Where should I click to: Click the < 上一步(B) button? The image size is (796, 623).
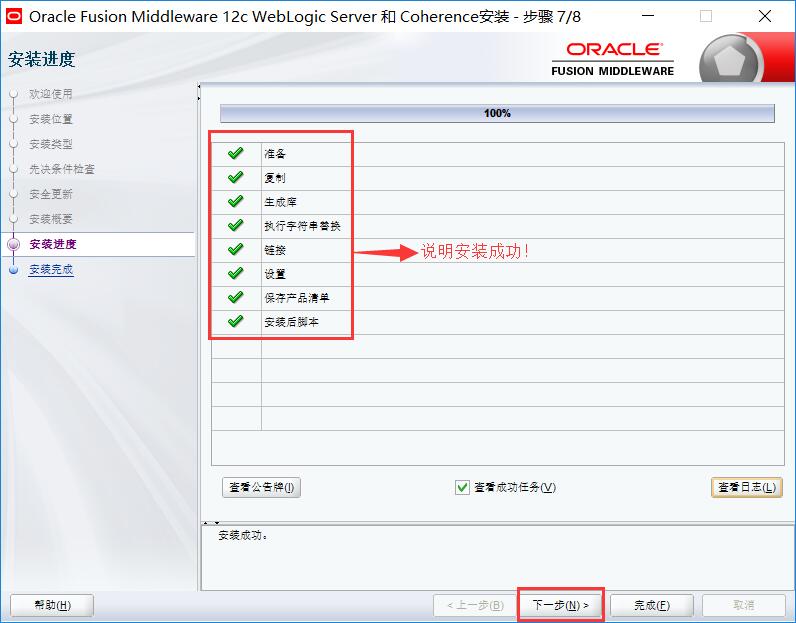pos(475,605)
